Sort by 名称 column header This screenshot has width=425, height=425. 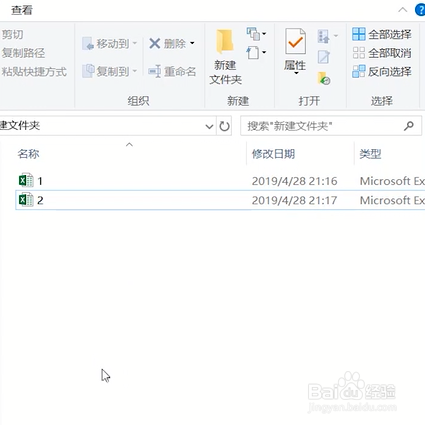click(29, 154)
